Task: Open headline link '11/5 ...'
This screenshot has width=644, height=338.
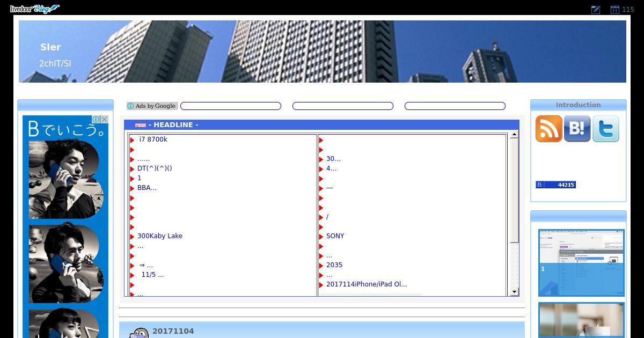Action: [152, 275]
